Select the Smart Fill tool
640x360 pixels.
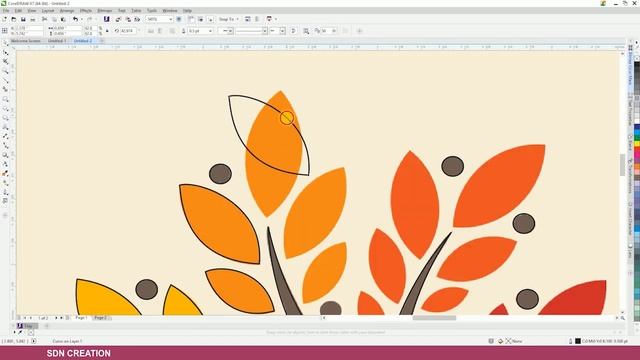tap(5, 192)
